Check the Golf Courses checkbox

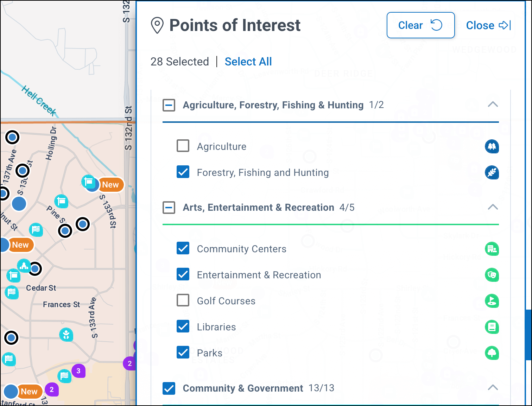(183, 300)
